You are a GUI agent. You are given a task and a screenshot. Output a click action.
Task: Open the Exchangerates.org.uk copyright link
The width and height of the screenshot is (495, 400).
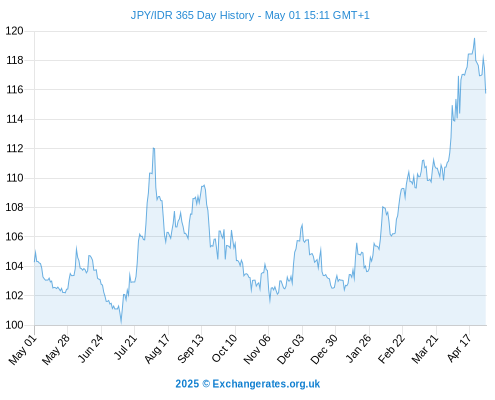click(248, 384)
